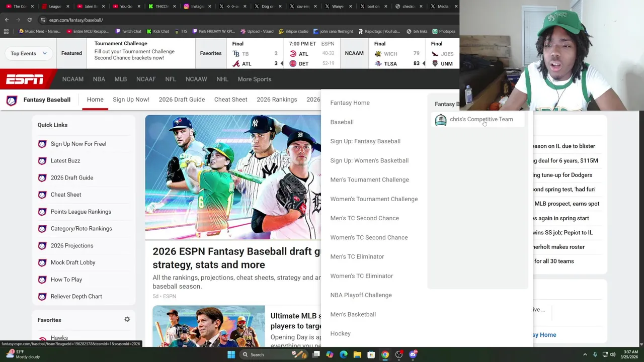Viewport: 644px width, 362px height.
Task: Open the Kick Chat bookmark
Action: [157, 31]
